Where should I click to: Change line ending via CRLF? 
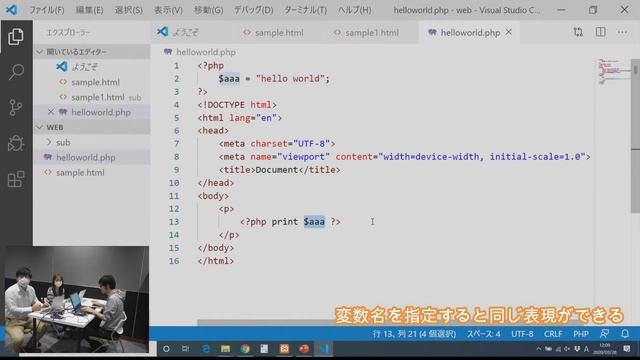coord(553,334)
